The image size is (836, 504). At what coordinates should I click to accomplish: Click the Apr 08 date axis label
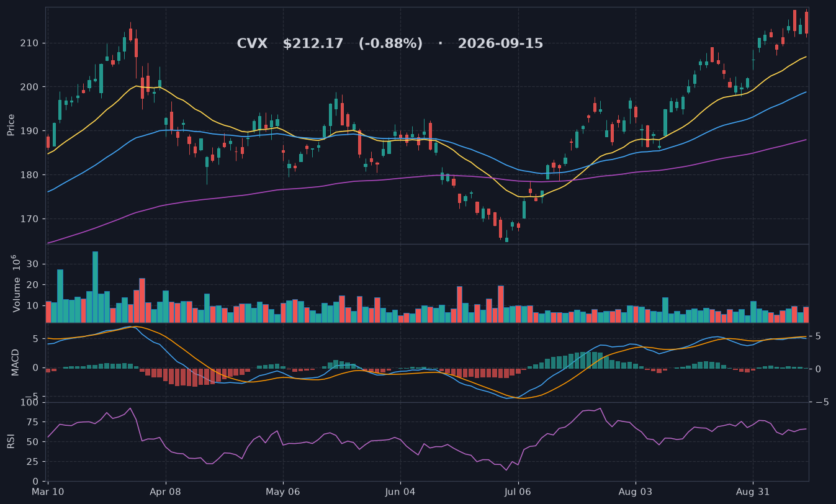pyautogui.click(x=166, y=492)
